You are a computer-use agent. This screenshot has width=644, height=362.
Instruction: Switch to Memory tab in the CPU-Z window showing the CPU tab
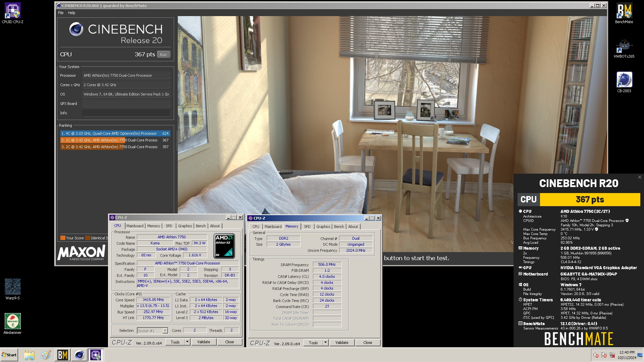point(154,226)
